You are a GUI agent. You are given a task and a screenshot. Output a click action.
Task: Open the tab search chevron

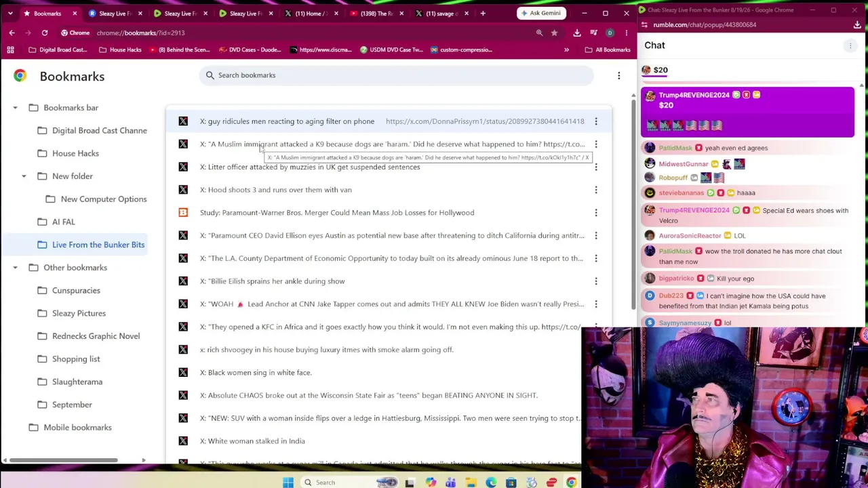(x=10, y=14)
